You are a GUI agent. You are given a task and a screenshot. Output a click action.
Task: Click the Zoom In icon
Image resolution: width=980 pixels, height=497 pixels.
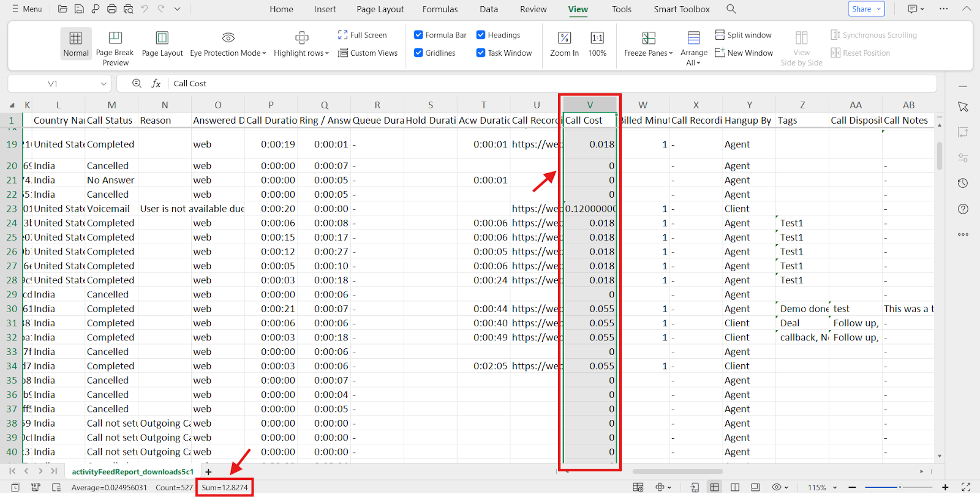pyautogui.click(x=564, y=43)
